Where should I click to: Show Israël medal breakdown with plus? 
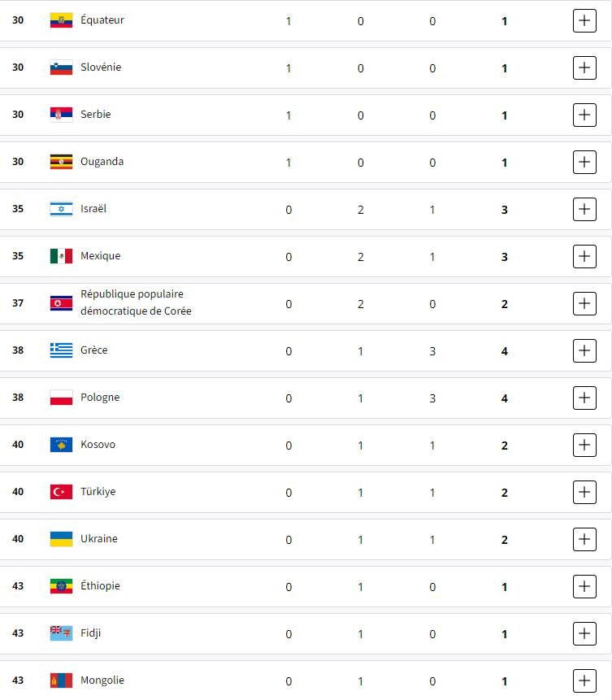tap(584, 210)
